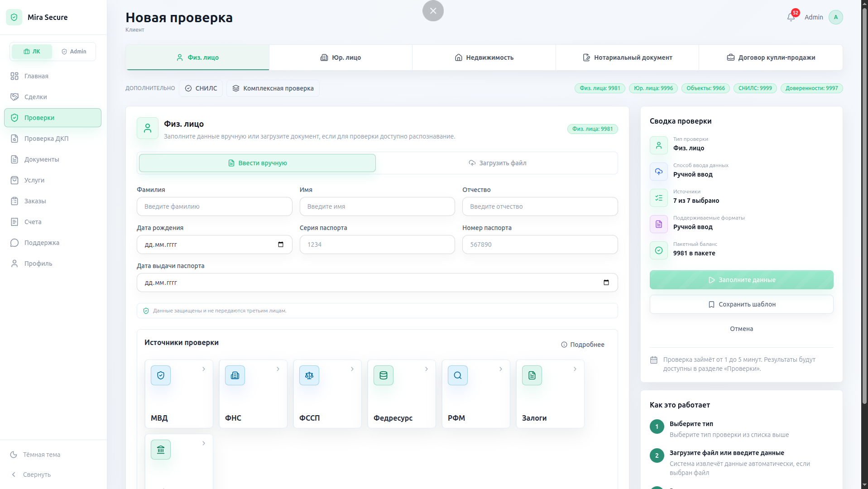Click the Федресурс database icon
The width and height of the screenshot is (868, 489).
[x=384, y=375]
